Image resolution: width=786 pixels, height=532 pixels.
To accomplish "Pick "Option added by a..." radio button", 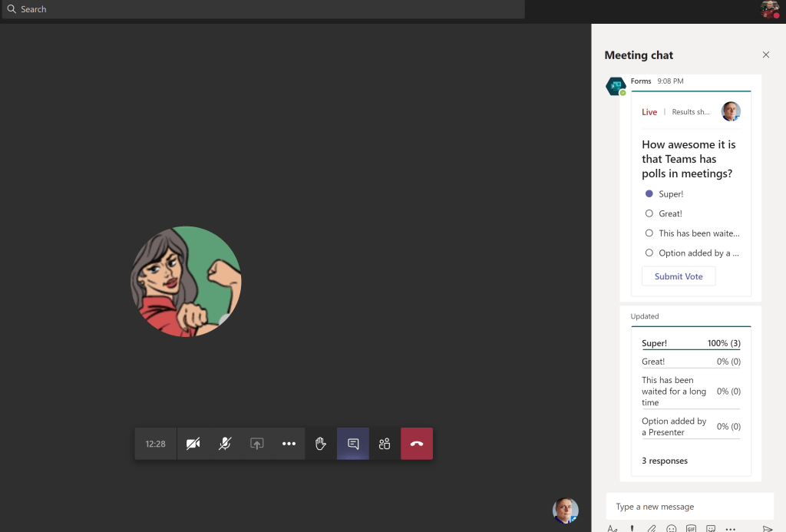I will coord(649,253).
